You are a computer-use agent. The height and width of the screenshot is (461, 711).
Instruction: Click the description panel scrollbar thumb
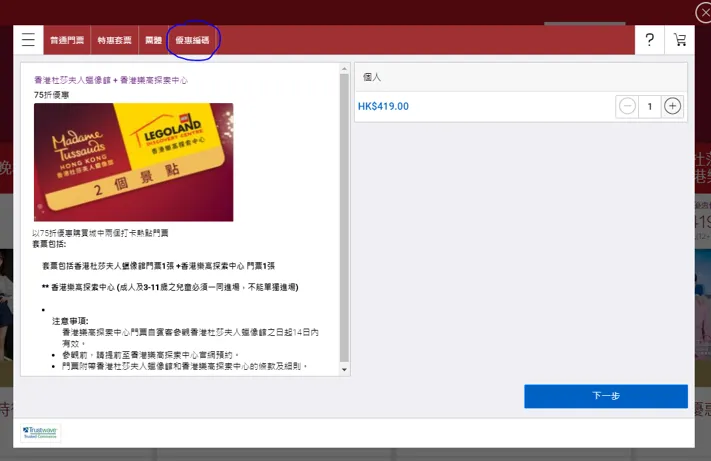[x=344, y=218]
